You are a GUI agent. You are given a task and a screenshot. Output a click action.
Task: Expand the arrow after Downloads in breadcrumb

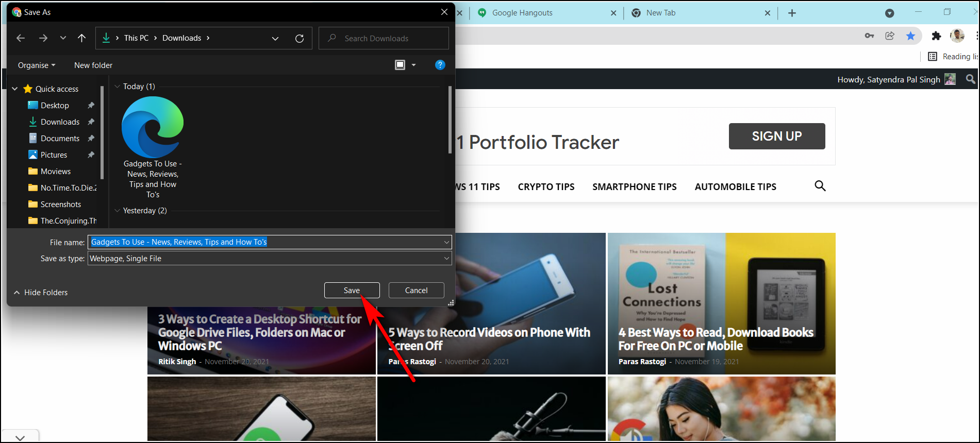(208, 38)
